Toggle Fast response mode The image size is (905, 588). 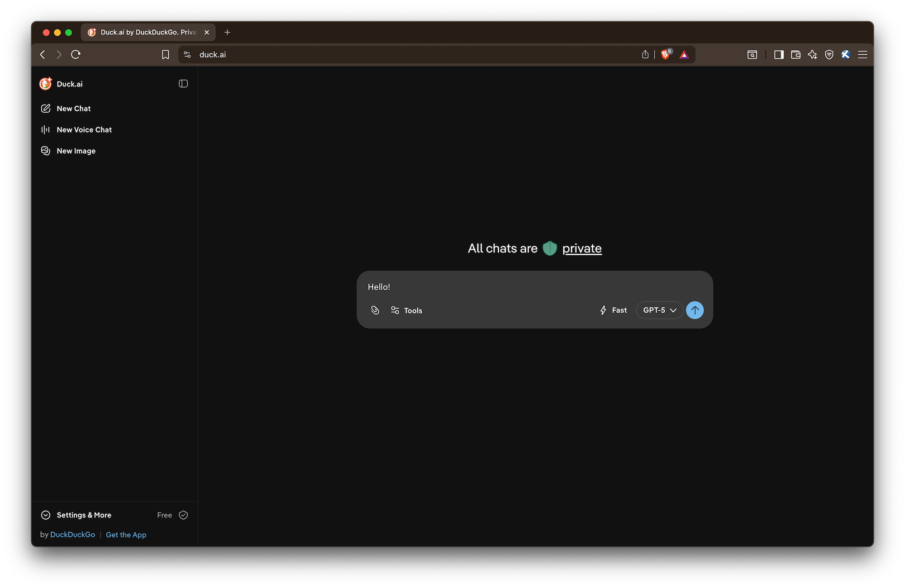[x=614, y=310]
